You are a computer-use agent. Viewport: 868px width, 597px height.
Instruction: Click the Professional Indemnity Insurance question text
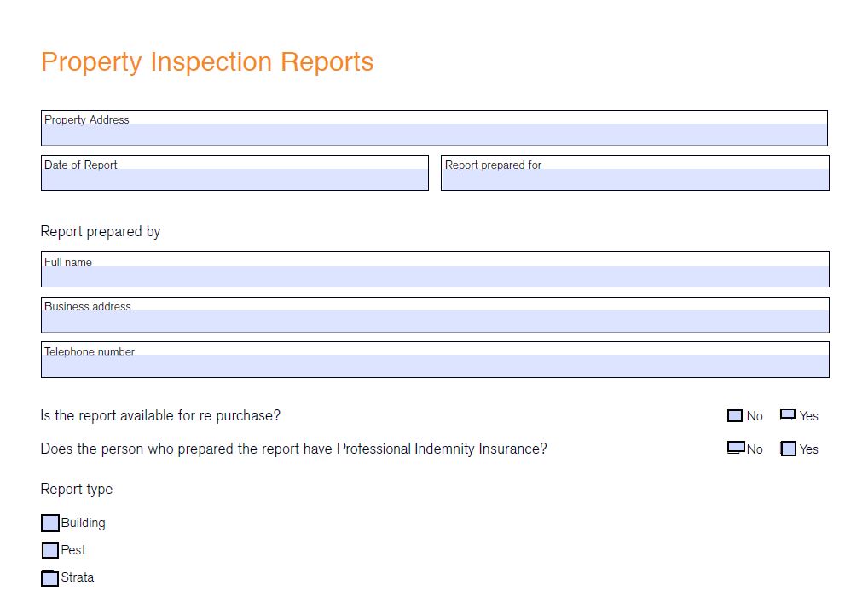point(293,449)
